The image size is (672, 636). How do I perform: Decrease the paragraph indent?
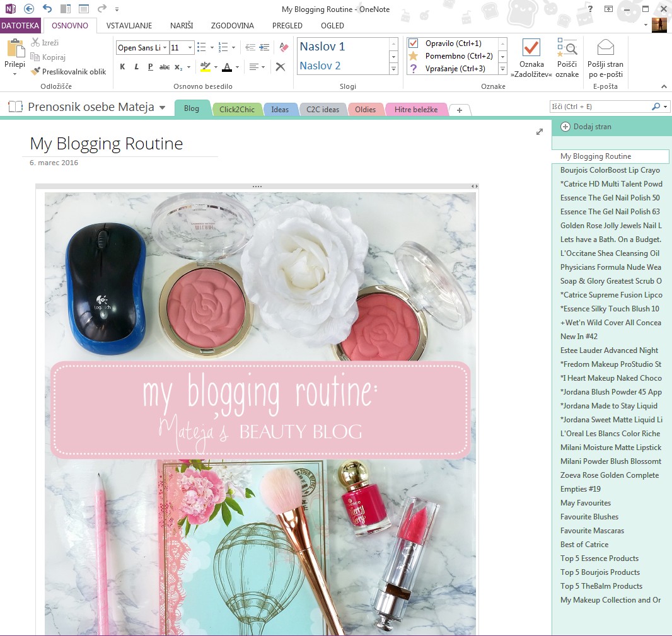point(250,47)
